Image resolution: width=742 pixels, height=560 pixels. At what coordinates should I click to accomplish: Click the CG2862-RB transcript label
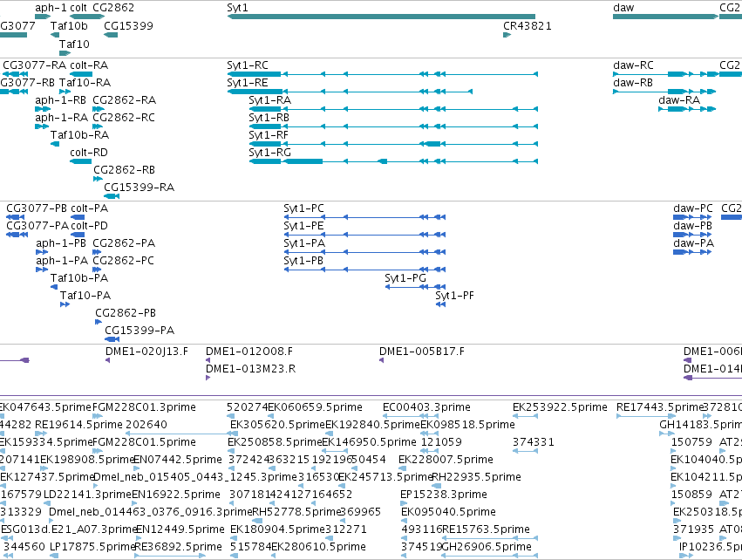125,169
